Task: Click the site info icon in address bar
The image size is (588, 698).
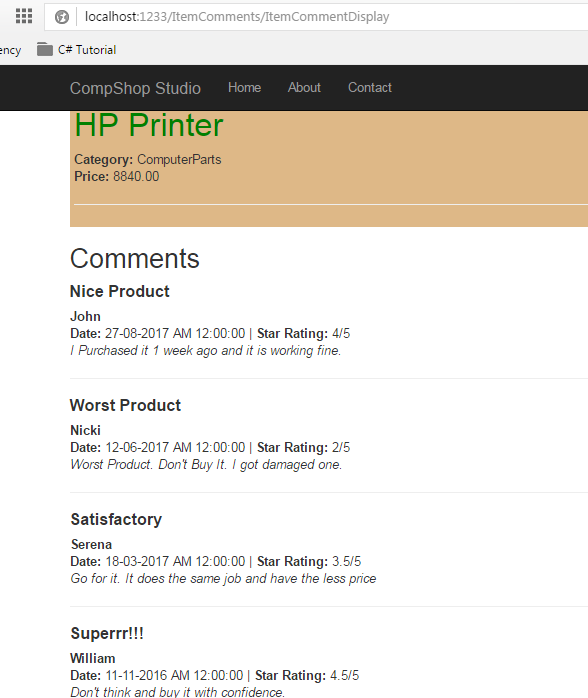Action: [62, 17]
